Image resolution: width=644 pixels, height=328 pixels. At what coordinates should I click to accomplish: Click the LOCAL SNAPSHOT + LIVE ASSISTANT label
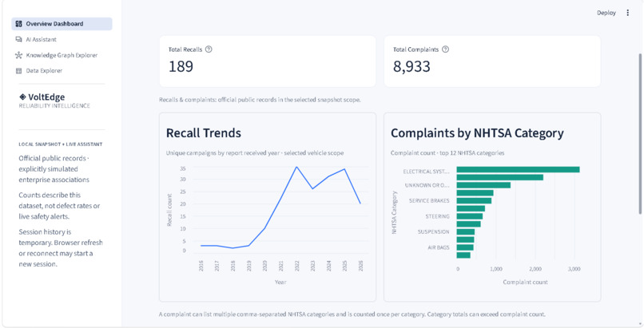coord(61,144)
